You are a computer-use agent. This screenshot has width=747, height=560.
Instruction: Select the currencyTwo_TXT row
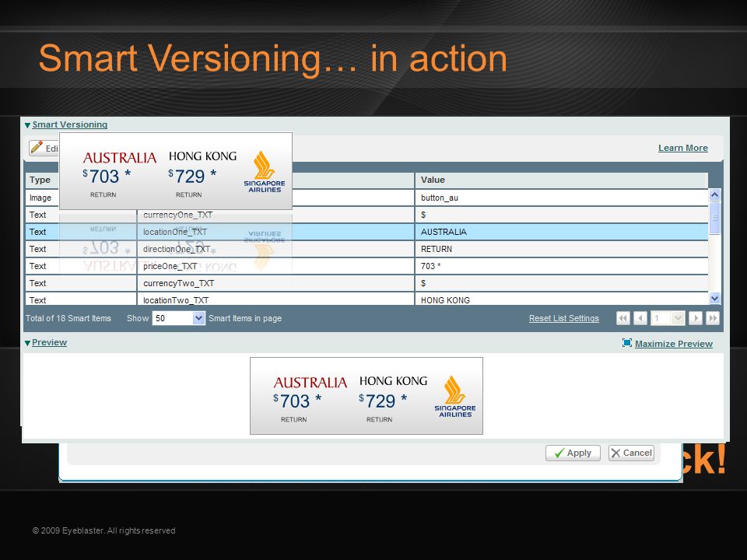[x=366, y=283]
